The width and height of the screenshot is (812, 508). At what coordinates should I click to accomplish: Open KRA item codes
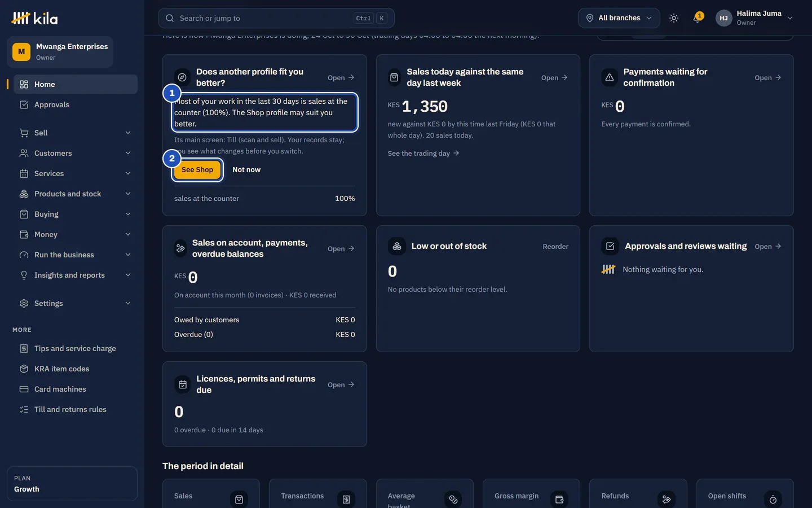click(76, 369)
